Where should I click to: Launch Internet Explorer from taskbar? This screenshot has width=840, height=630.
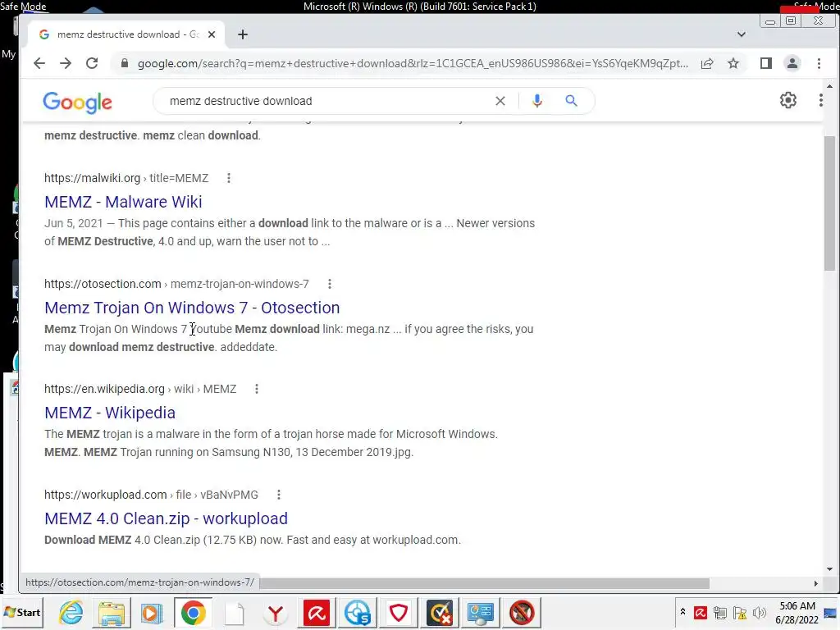pos(71,612)
